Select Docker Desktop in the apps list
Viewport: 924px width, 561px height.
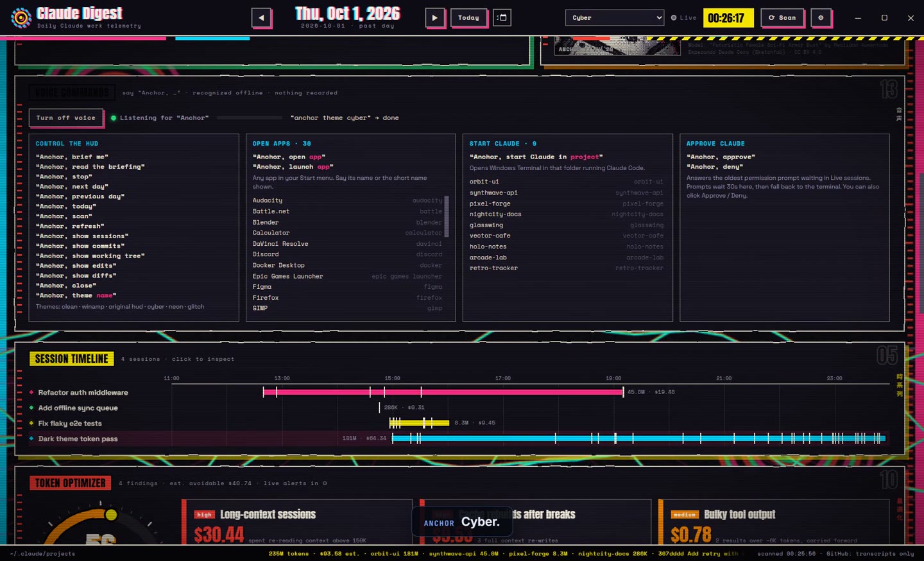347,265
